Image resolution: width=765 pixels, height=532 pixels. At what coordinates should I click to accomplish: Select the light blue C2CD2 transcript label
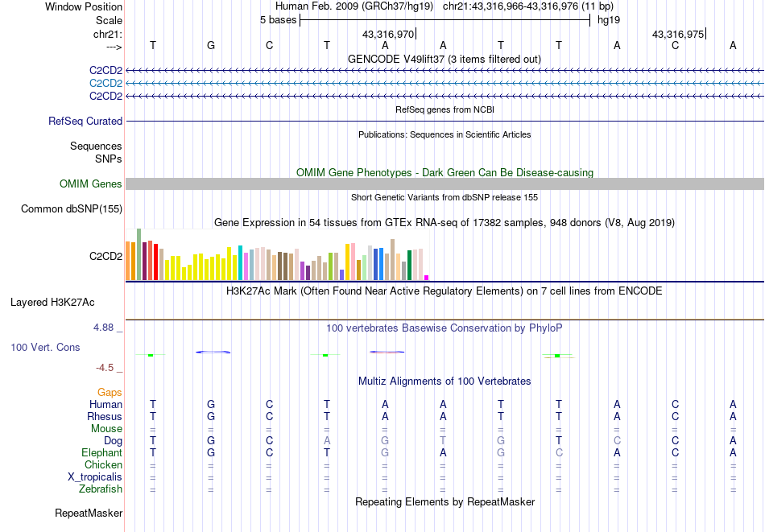[105, 83]
